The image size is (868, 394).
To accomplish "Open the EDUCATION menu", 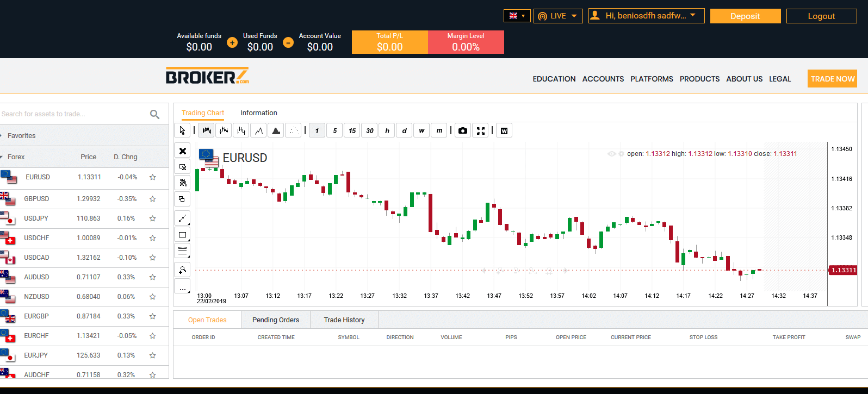I will pos(554,79).
